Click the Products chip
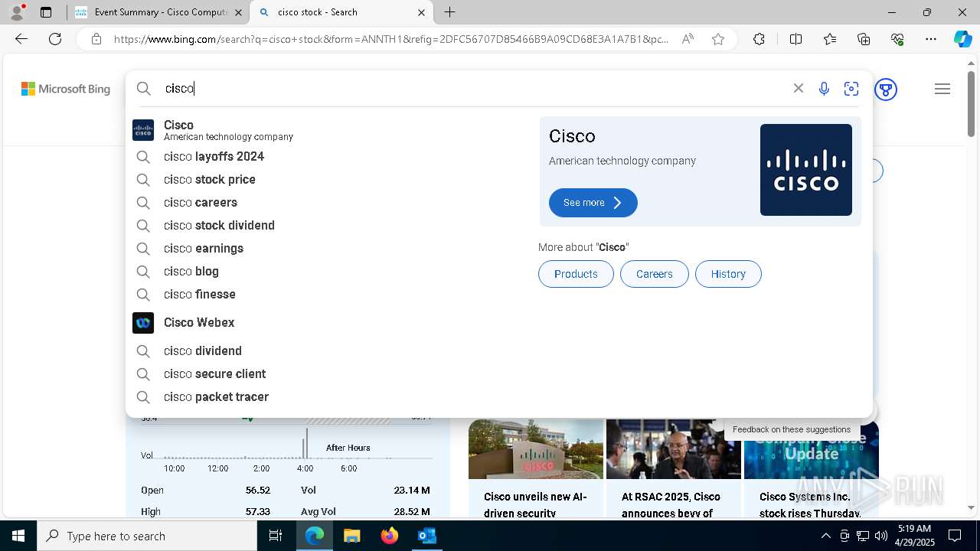Image resolution: width=980 pixels, height=551 pixels. tap(576, 274)
